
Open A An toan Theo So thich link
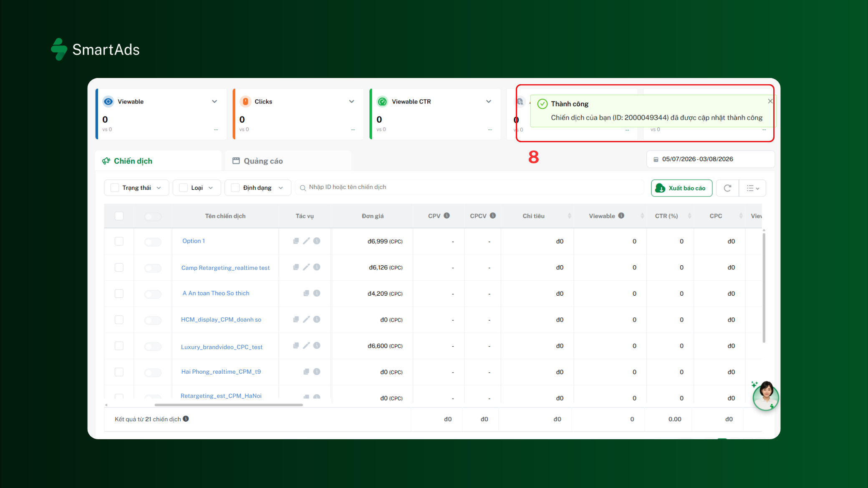coord(216,293)
